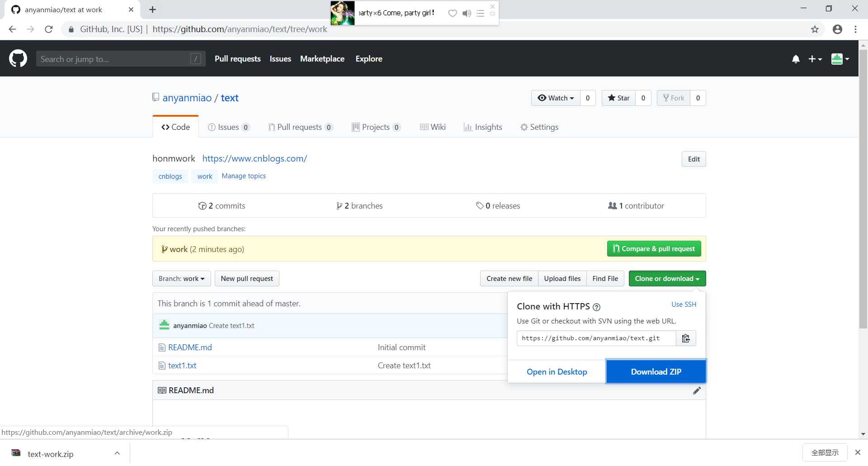The width and height of the screenshot is (868, 466).
Task: Reload the page
Action: coord(49,29)
